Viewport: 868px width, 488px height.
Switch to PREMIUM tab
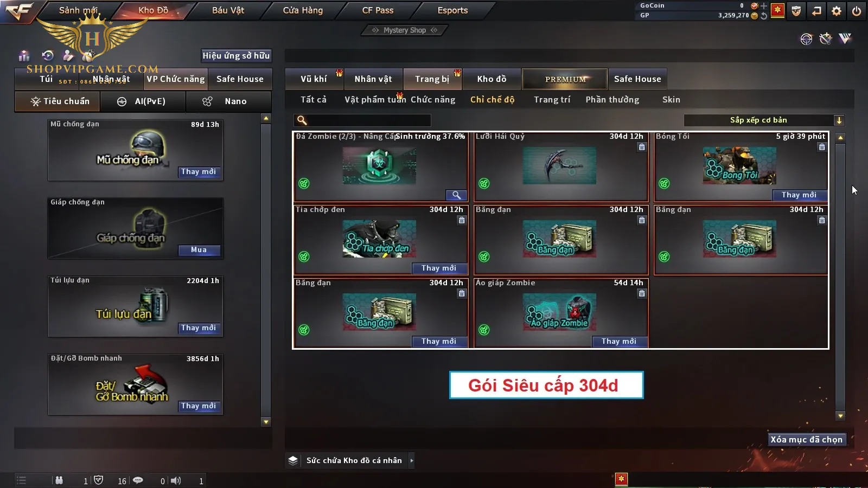pyautogui.click(x=565, y=79)
